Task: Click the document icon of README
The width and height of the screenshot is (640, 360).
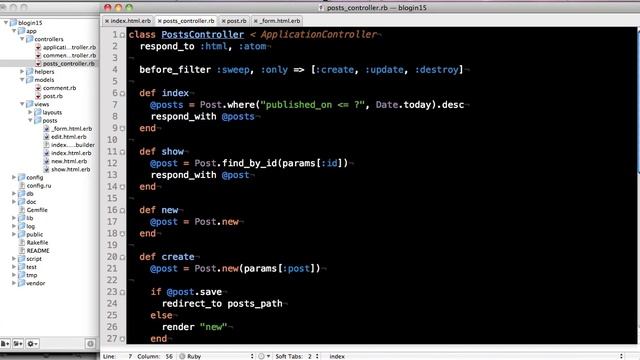Action: pyautogui.click(x=22, y=251)
